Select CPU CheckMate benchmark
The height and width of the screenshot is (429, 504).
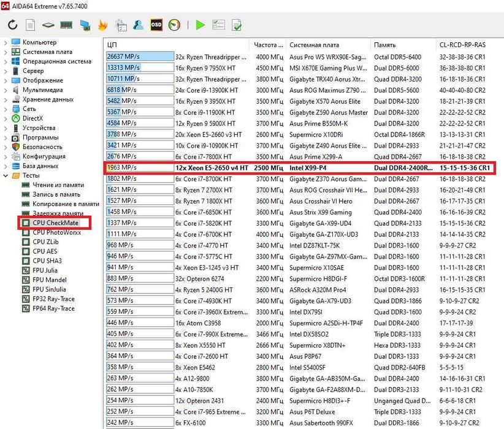click(x=55, y=222)
